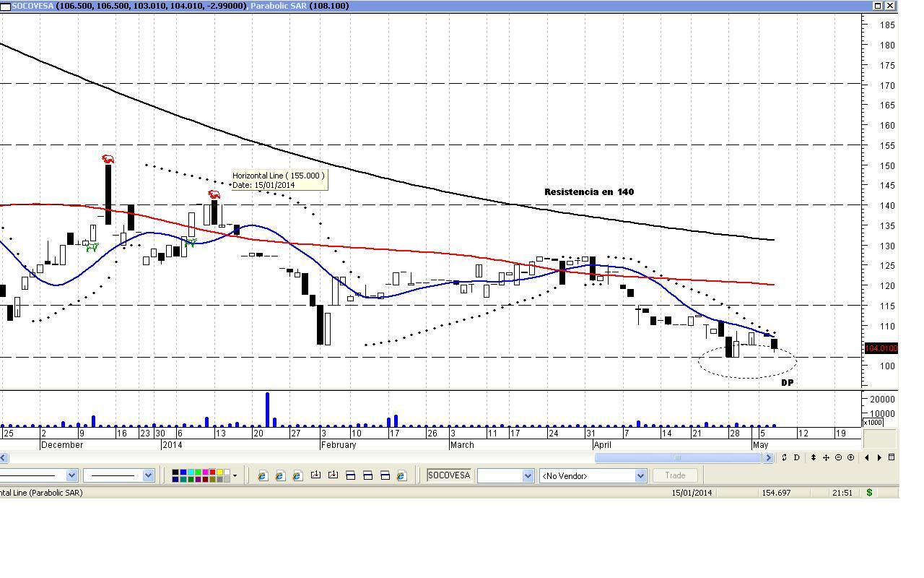The width and height of the screenshot is (924, 578).
Task: Click the scroll-left arrow of the chart scrollbar
Action: point(4,457)
